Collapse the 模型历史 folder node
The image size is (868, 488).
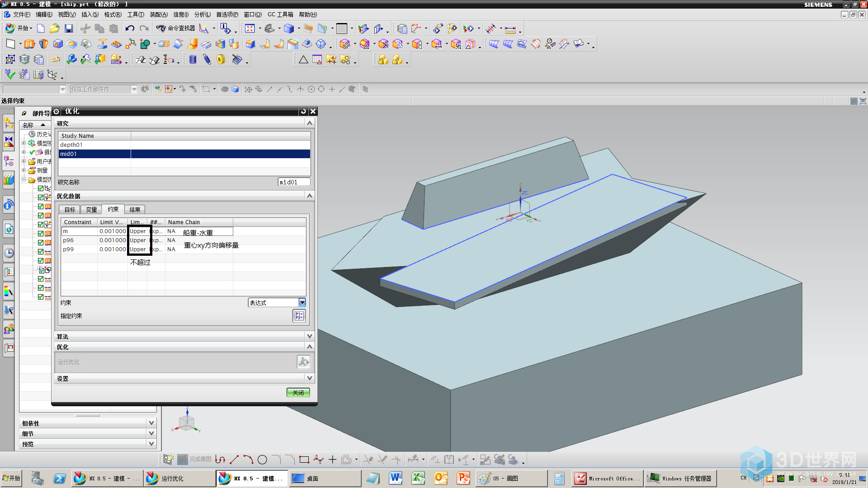[x=24, y=179]
